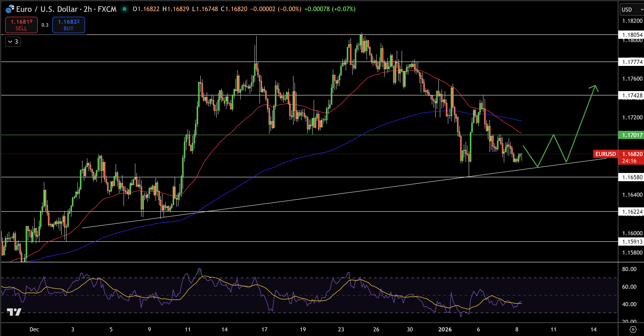The image size is (644, 336).
Task: Click the 1.15800 price scale tick
Action: coord(632,252)
